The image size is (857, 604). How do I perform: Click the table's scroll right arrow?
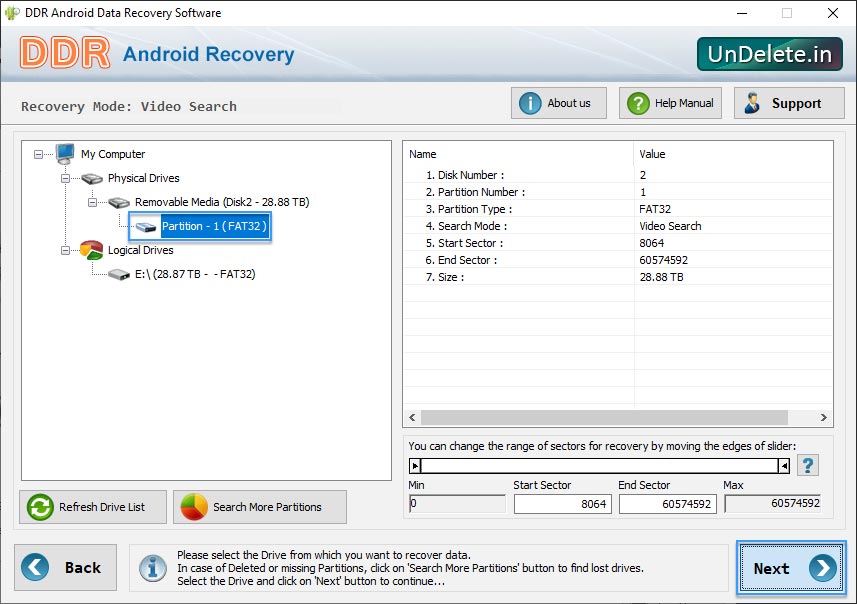click(x=824, y=418)
